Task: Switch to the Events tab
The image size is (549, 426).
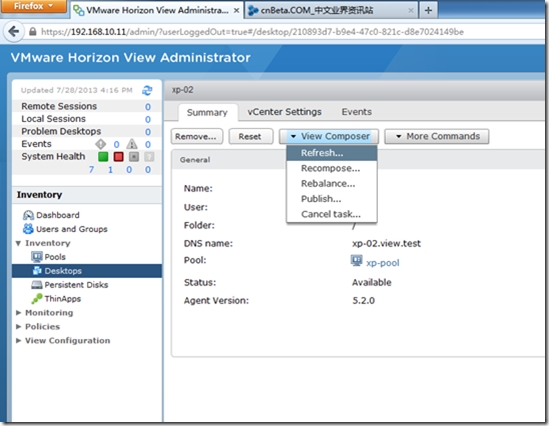Action: (356, 112)
